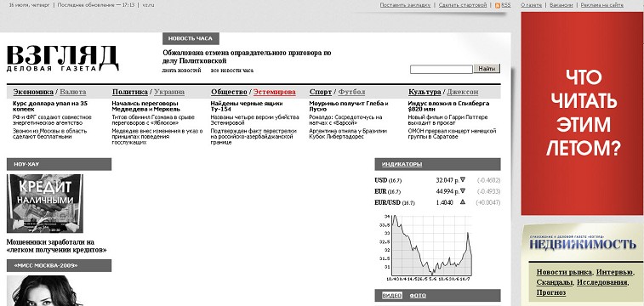Viewport: 644px width, 306px height.
Task: Open the ВЗГЛЯД деловая газета logo
Action: [x=62, y=58]
